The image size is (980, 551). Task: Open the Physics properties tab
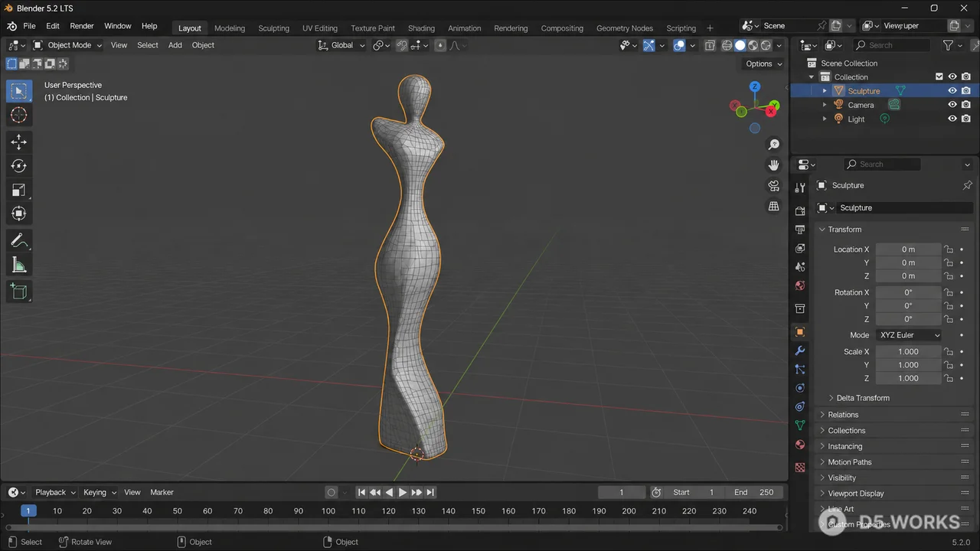[x=800, y=388]
